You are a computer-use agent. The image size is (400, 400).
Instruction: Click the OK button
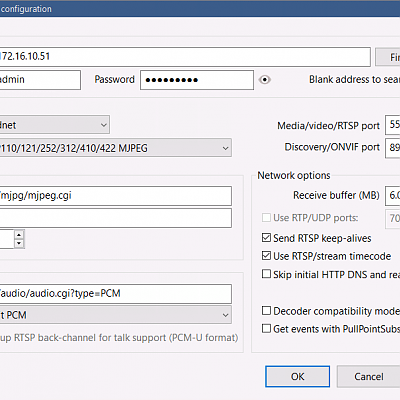297,376
